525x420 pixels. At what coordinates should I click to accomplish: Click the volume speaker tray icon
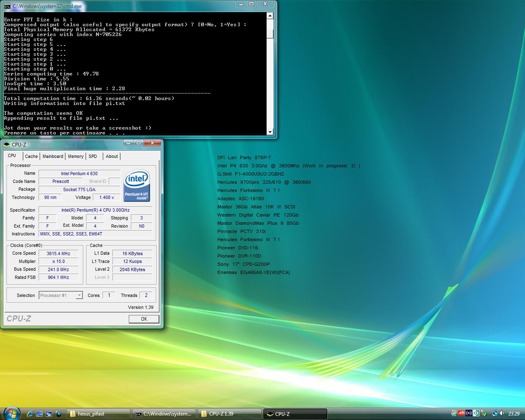coord(502,413)
